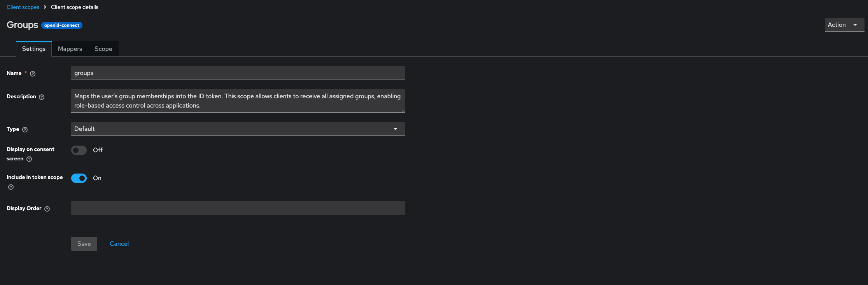This screenshot has height=285, width=868.
Task: Click the Cancel link
Action: pos(119,244)
